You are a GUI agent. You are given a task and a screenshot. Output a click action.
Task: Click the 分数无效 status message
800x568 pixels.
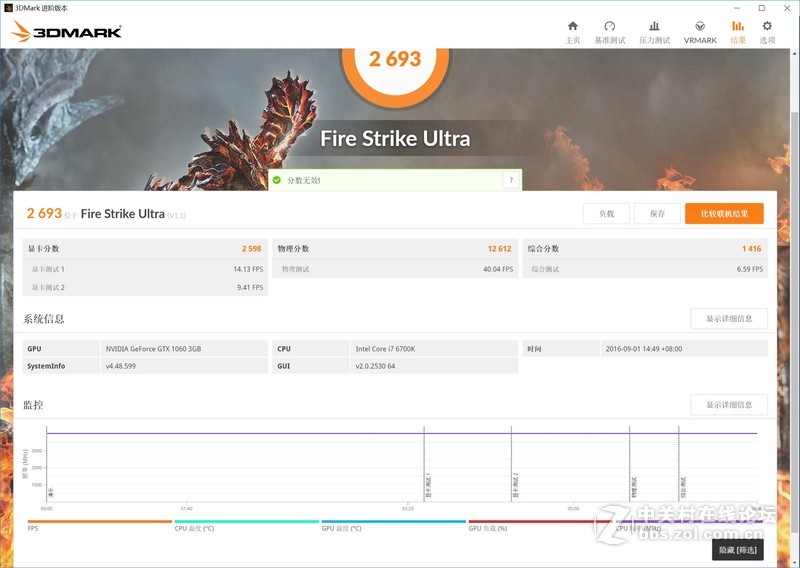304,180
